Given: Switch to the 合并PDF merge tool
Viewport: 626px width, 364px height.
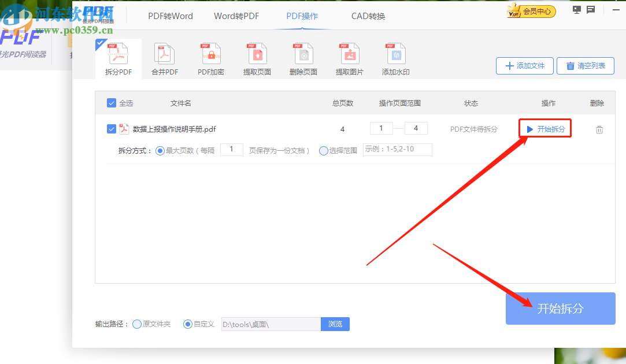Looking at the screenshot, I should 164,58.
